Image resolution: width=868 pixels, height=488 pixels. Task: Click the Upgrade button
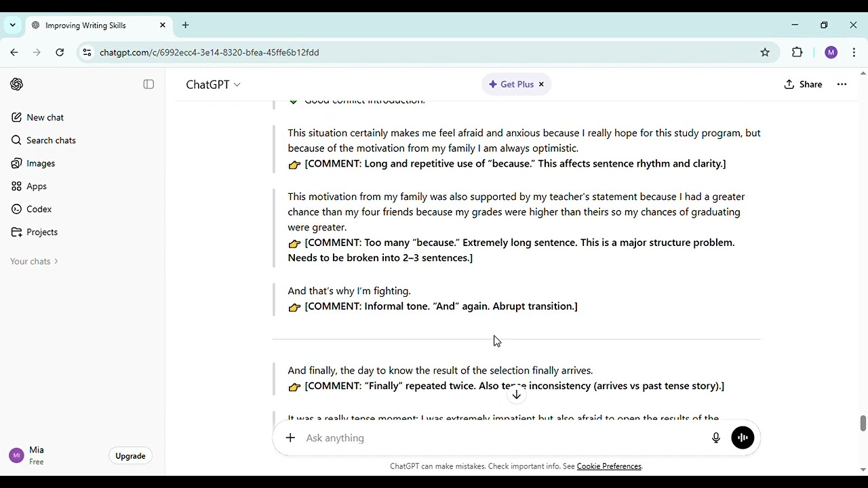[x=130, y=456]
